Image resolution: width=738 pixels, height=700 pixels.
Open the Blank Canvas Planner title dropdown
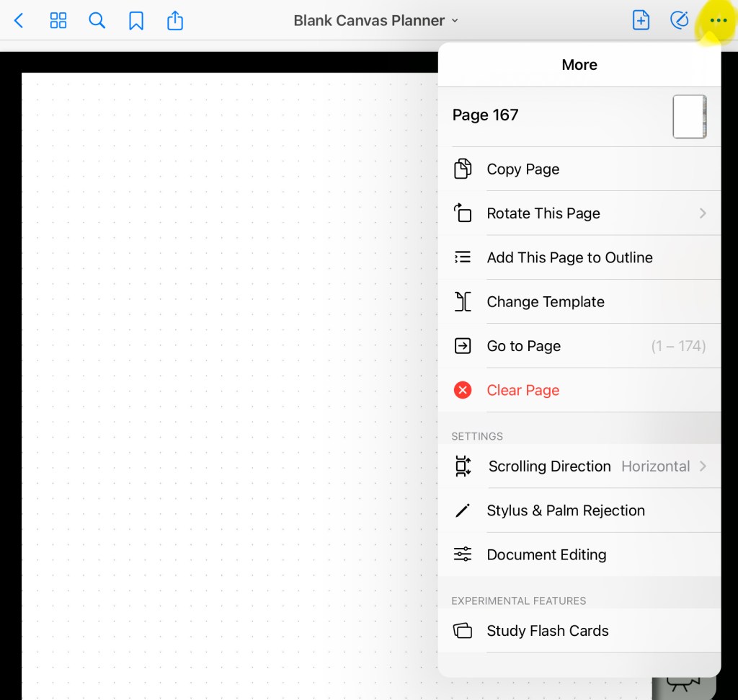(375, 21)
